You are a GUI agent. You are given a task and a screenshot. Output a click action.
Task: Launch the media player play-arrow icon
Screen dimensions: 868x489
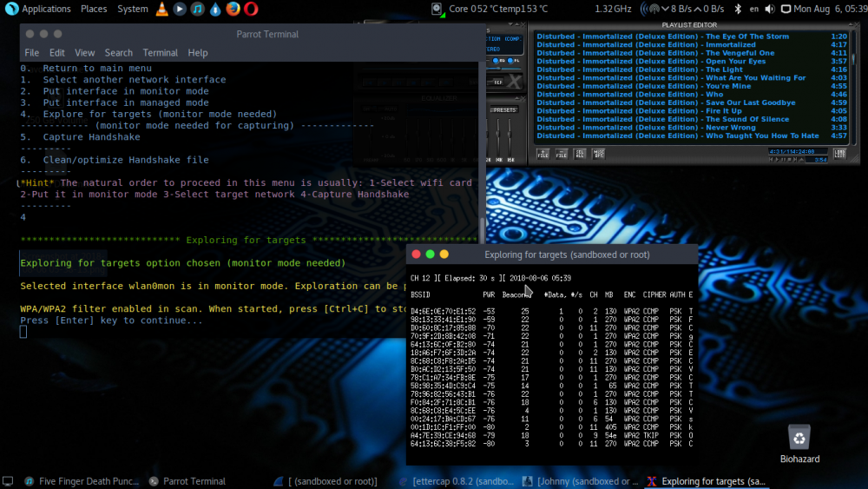[180, 9]
